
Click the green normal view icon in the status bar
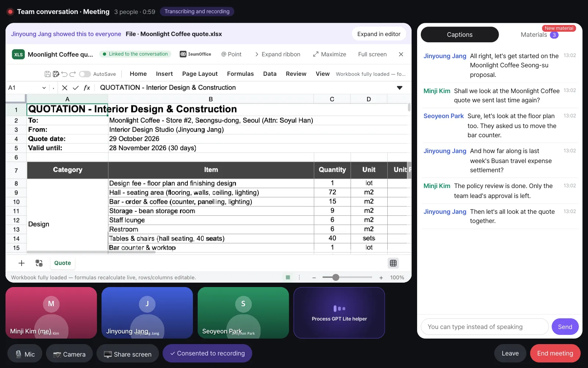point(288,277)
